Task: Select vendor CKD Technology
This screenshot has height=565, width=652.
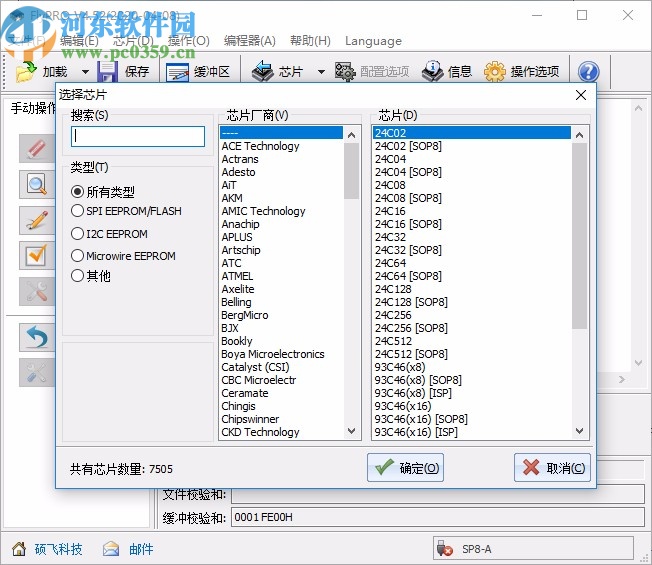Action: 282,432
